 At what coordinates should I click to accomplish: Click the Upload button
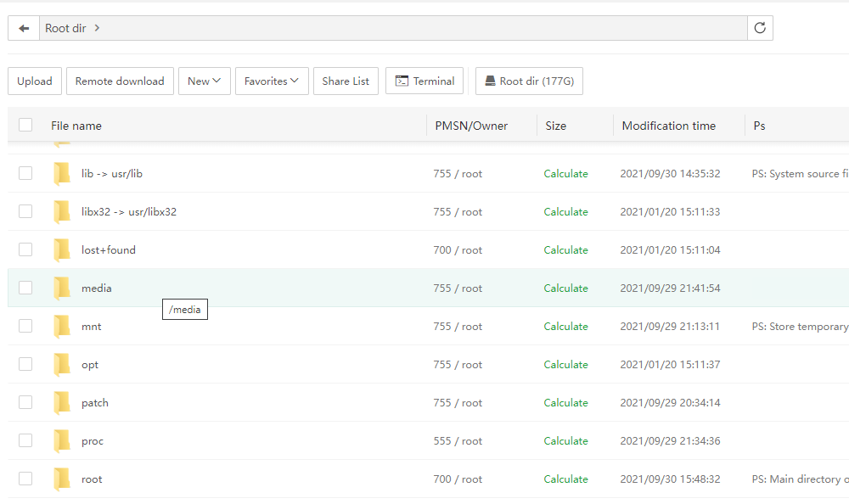35,81
